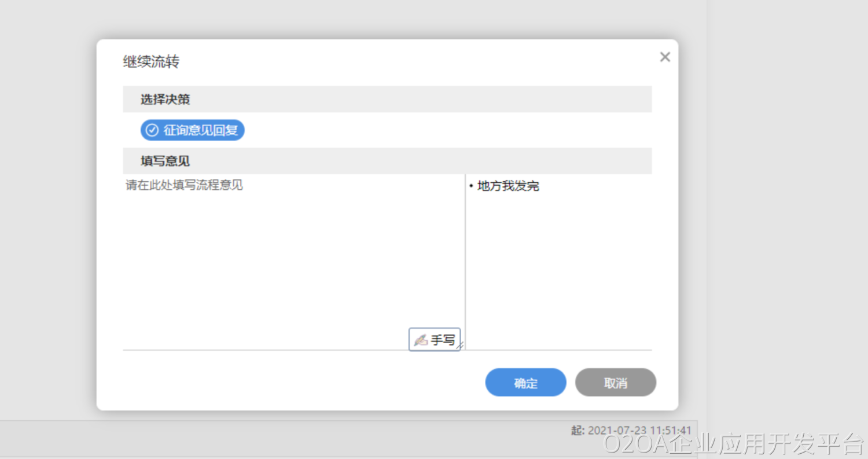This screenshot has width=868, height=459.
Task: Confirm the process with the 确定 button
Action: [525, 383]
